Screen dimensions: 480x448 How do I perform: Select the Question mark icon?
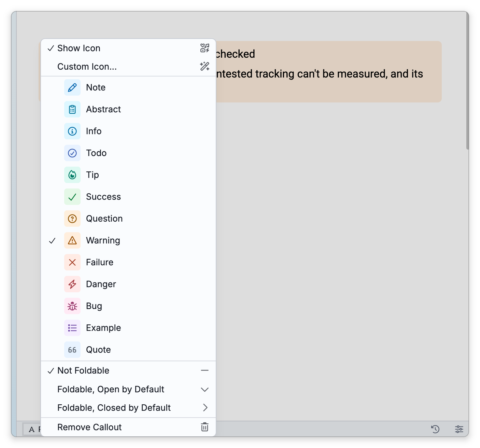[72, 219]
